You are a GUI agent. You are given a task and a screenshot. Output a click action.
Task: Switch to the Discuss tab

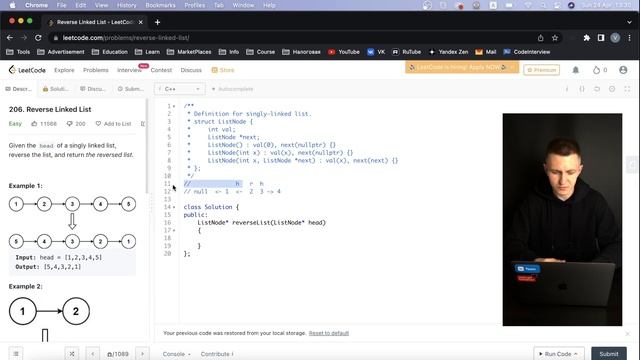[x=93, y=89]
